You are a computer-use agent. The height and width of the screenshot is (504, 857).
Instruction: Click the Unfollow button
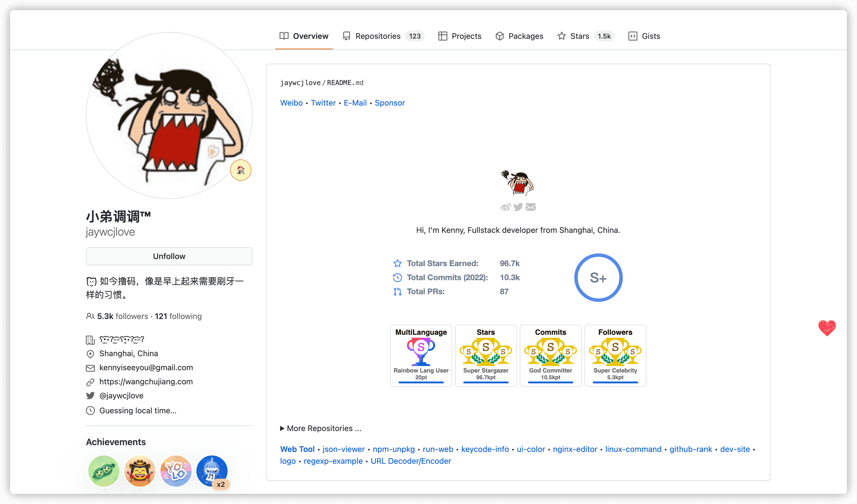tap(169, 256)
